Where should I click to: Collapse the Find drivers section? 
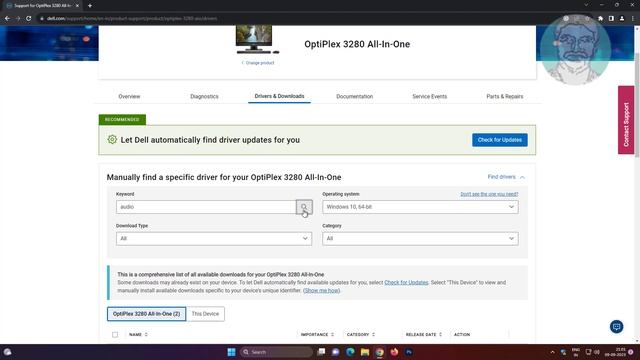[x=506, y=177]
